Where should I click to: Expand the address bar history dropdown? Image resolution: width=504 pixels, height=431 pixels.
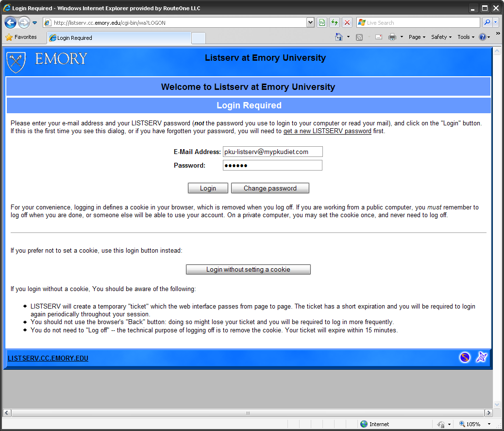310,22
